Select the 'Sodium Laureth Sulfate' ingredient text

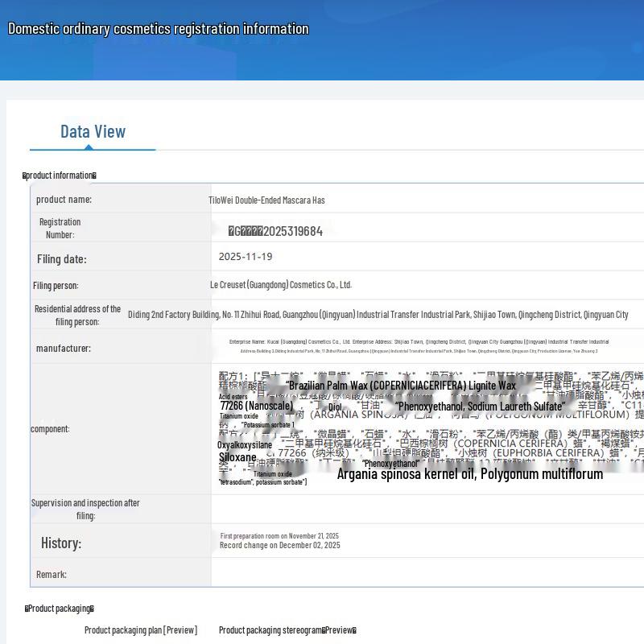click(x=516, y=407)
